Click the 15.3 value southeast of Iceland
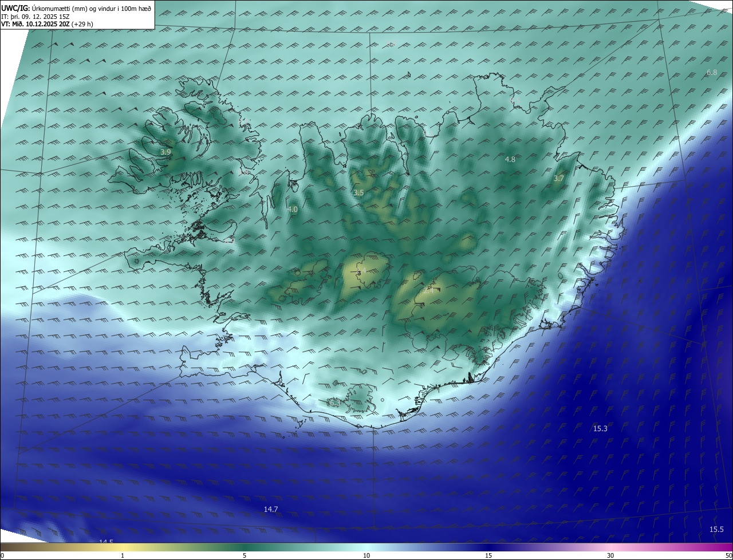Screen dimensions: 733x560 (x=600, y=428)
